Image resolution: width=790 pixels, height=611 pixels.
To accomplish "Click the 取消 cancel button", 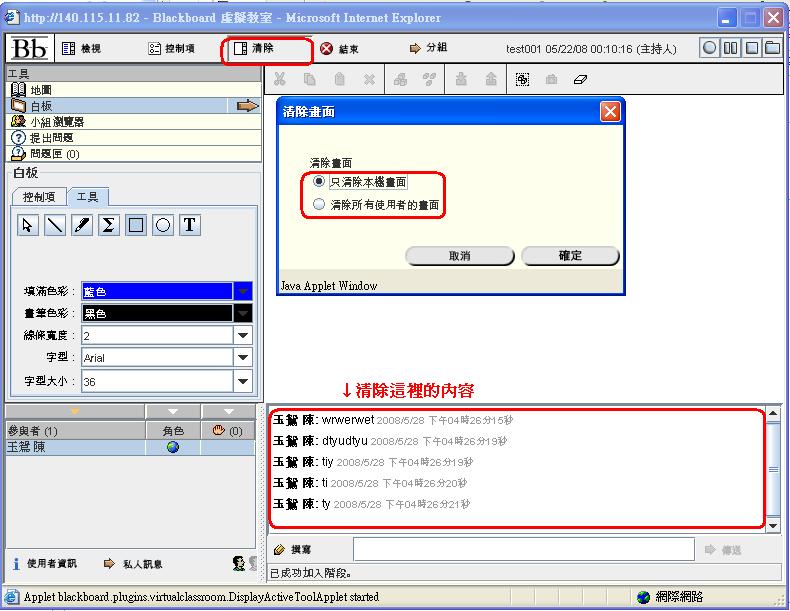I will (459, 256).
